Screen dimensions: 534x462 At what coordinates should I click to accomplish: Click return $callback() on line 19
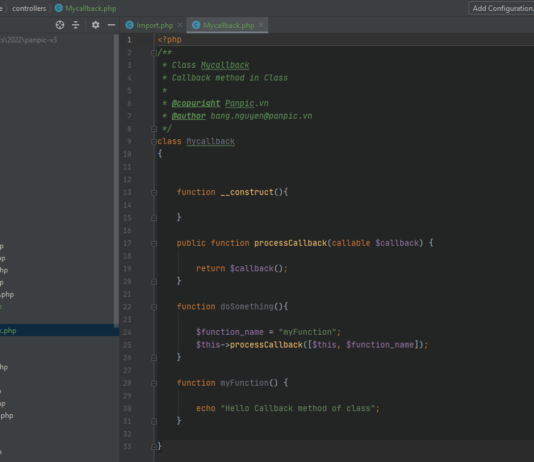click(242, 268)
